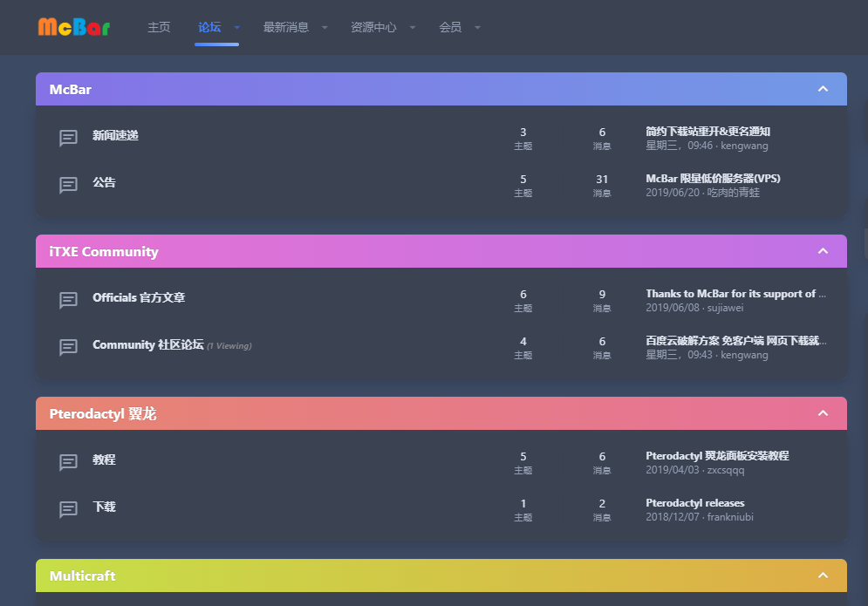Click the (1 Viewing) label
This screenshot has width=868, height=606.
point(229,346)
